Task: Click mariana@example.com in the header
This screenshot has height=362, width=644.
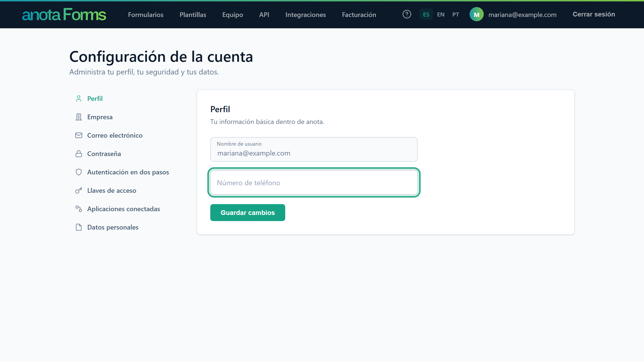Action: [523, 15]
